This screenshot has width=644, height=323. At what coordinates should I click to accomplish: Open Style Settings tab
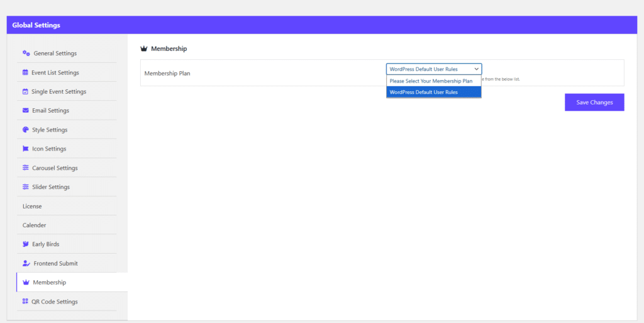tap(67, 130)
